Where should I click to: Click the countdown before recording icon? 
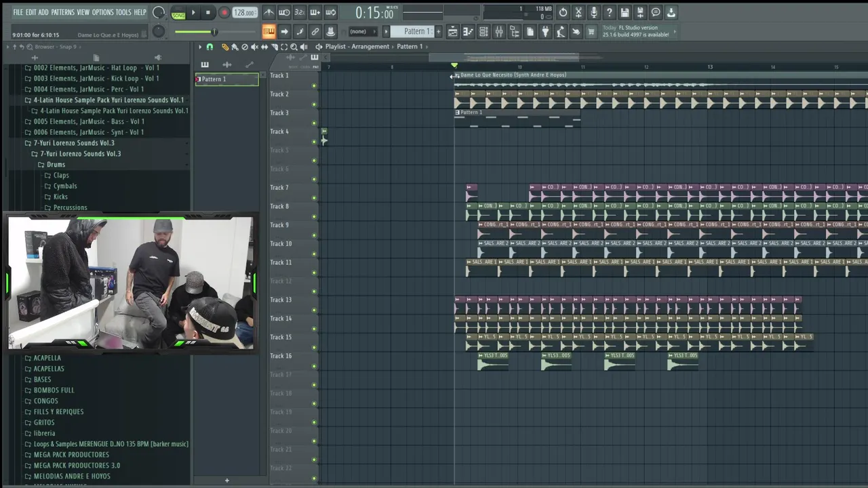[x=300, y=12]
